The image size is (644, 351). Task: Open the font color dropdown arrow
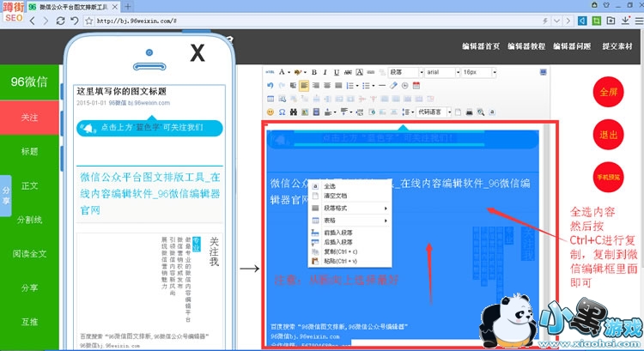pos(289,73)
